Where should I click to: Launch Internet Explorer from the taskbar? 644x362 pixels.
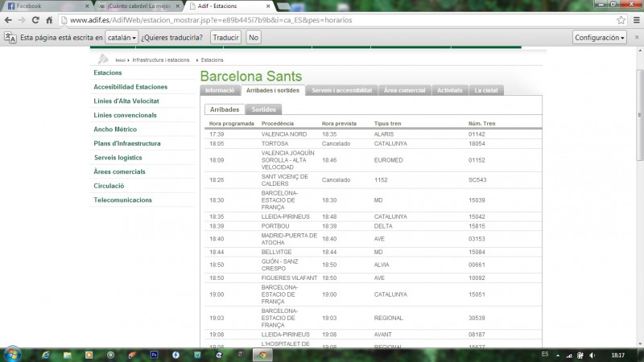(x=45, y=355)
